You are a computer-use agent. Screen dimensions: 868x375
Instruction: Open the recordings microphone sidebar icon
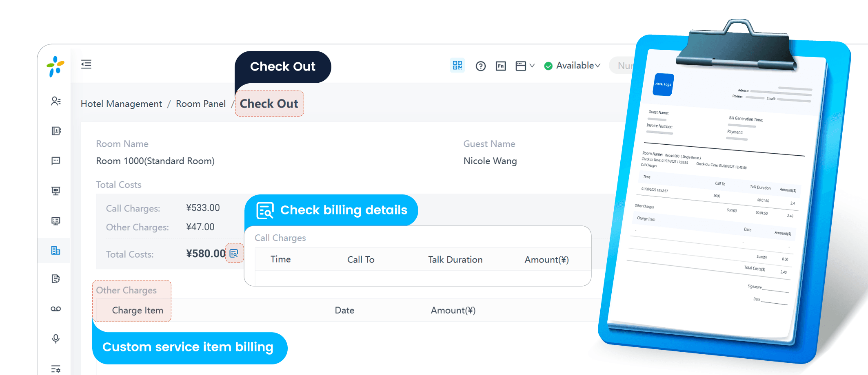[56, 339]
